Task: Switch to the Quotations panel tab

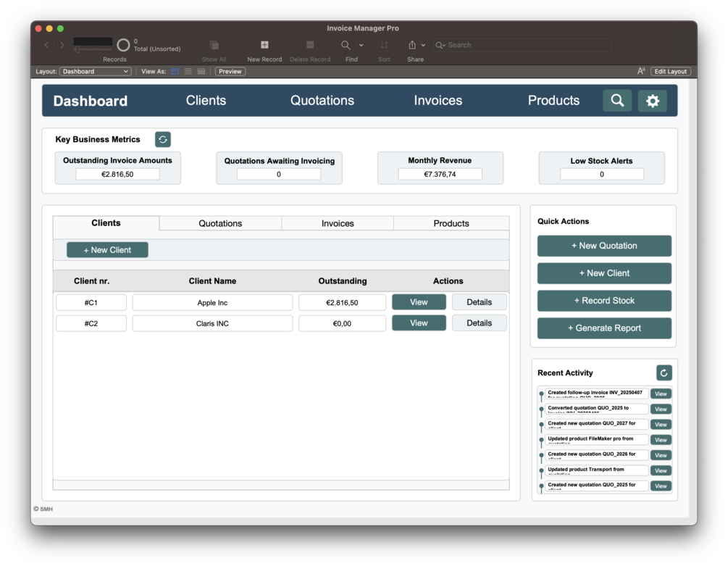Action: 220,223
